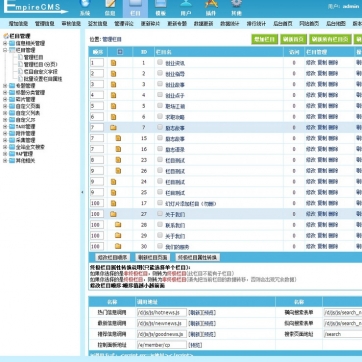Image resolution: width=362 pixels, height=362 pixels.
Task: Expand the 全站全文搜索 tree node
Action: (x=5, y=147)
